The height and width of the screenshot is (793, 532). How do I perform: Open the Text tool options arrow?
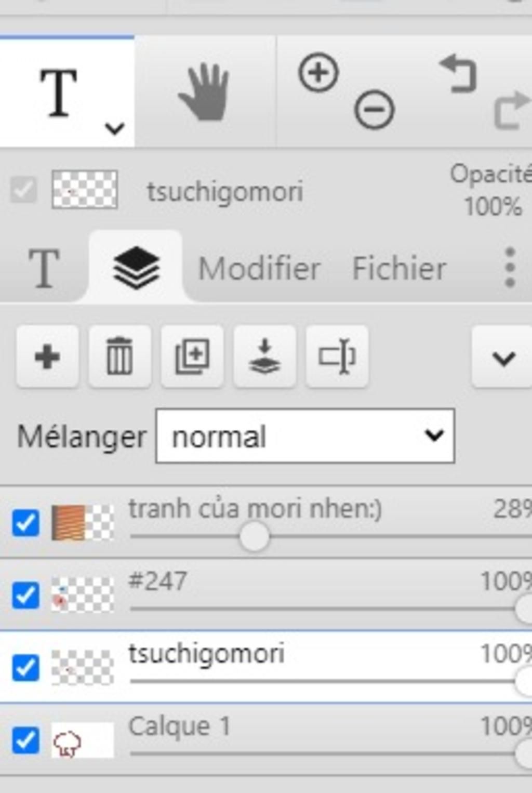114,128
